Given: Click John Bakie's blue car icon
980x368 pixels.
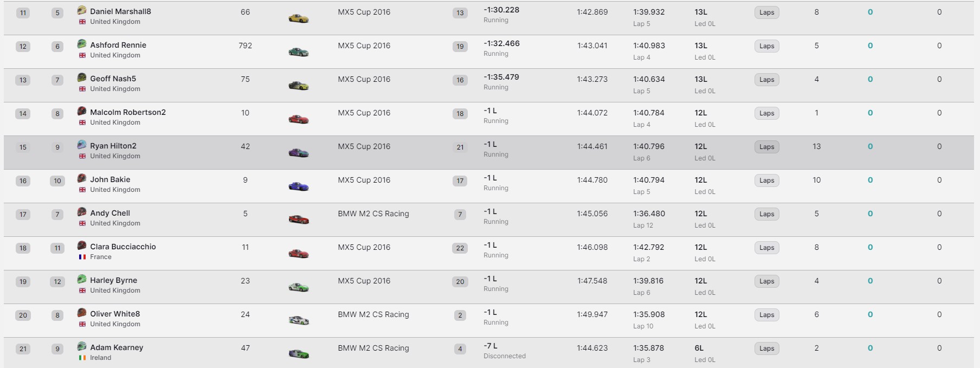Looking at the screenshot, I should pyautogui.click(x=298, y=186).
